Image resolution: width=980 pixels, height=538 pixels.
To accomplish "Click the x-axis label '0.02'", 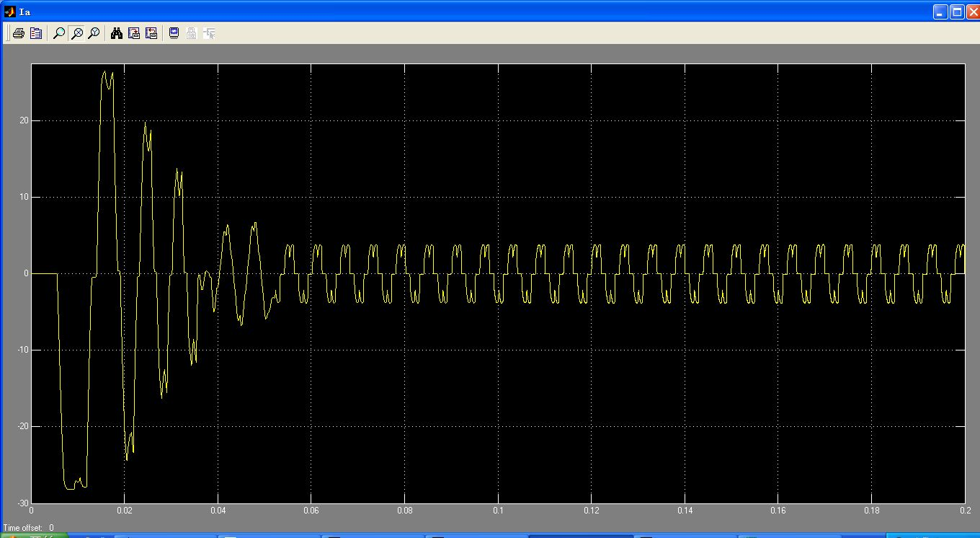I will (125, 511).
